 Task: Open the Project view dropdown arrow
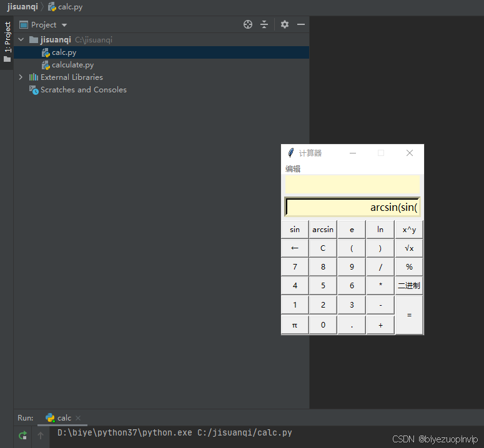click(x=64, y=25)
